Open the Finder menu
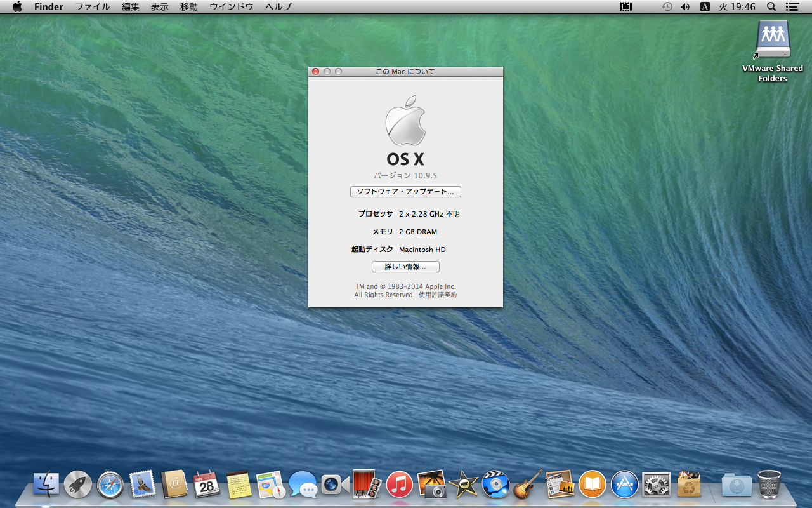812x508 pixels. [49, 7]
